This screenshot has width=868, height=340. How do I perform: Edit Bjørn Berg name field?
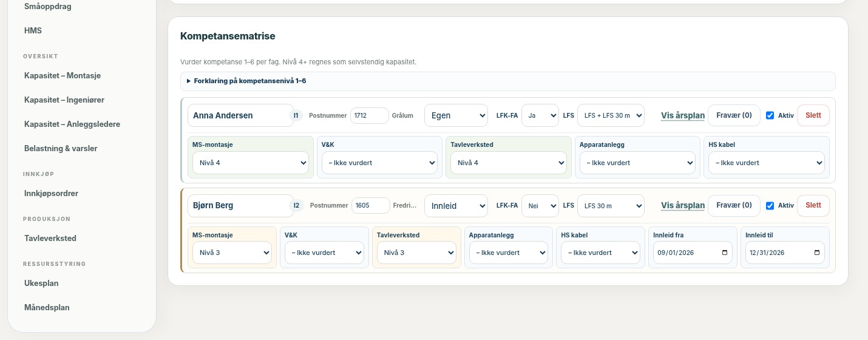click(x=240, y=205)
